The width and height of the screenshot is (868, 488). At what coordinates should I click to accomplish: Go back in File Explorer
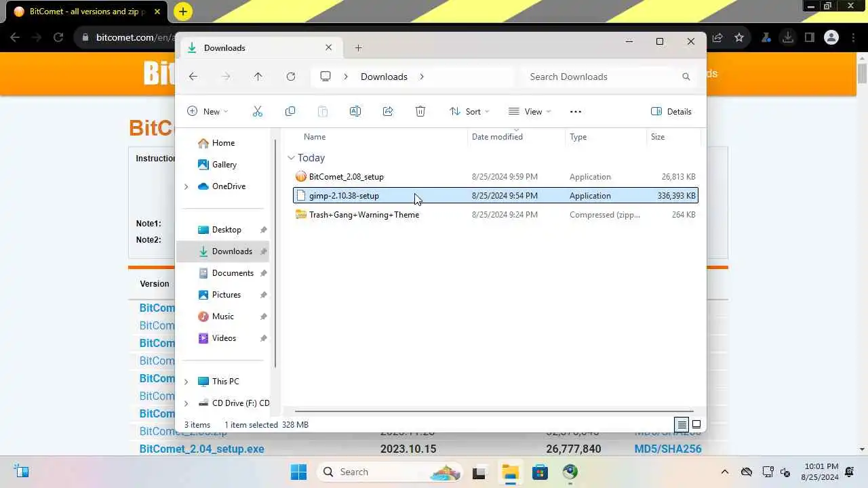click(193, 77)
